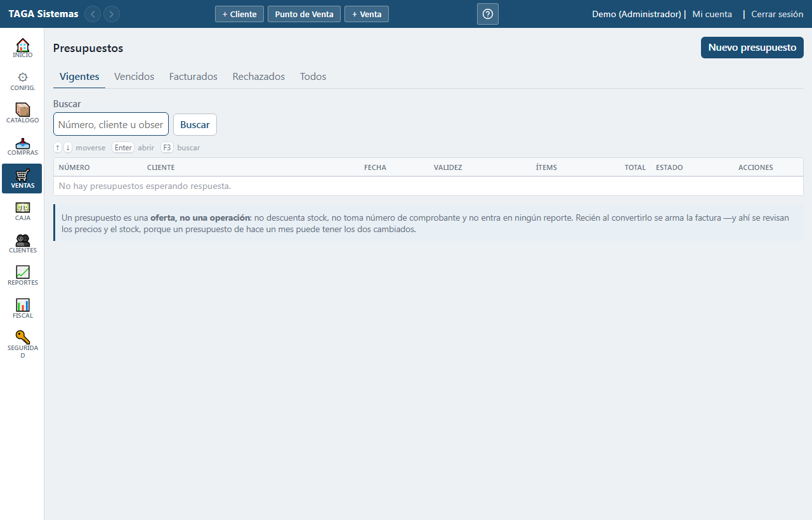812x520 pixels.
Task: Click the Buscar button
Action: [195, 124]
